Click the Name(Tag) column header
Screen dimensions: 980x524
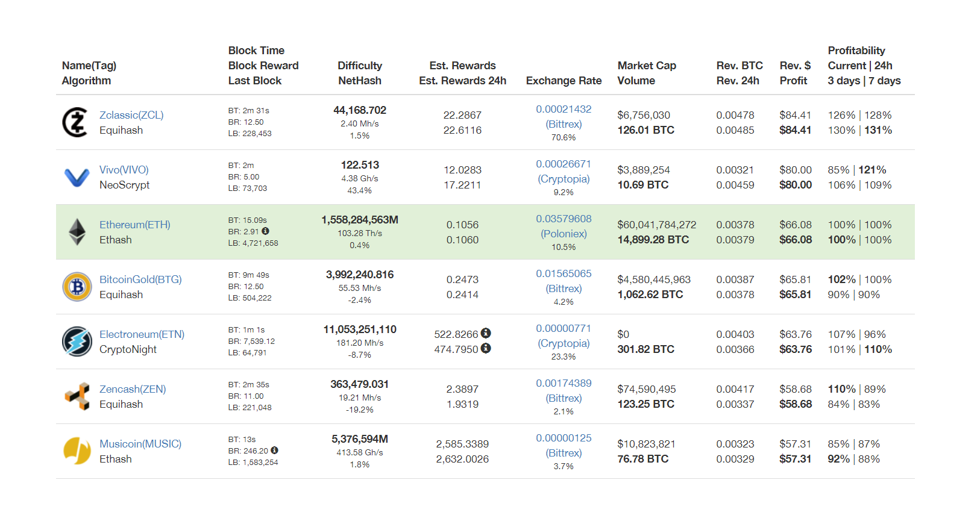pos(89,66)
